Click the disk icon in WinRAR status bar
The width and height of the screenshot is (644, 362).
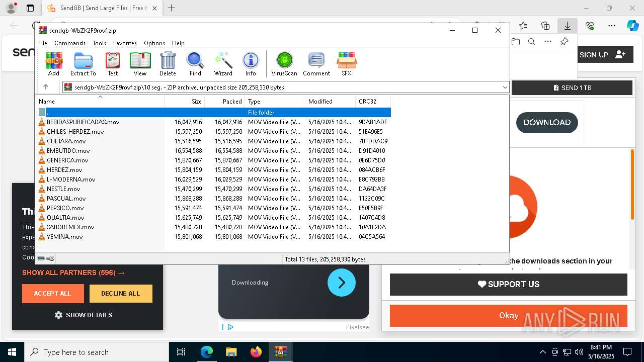pyautogui.click(x=41, y=258)
